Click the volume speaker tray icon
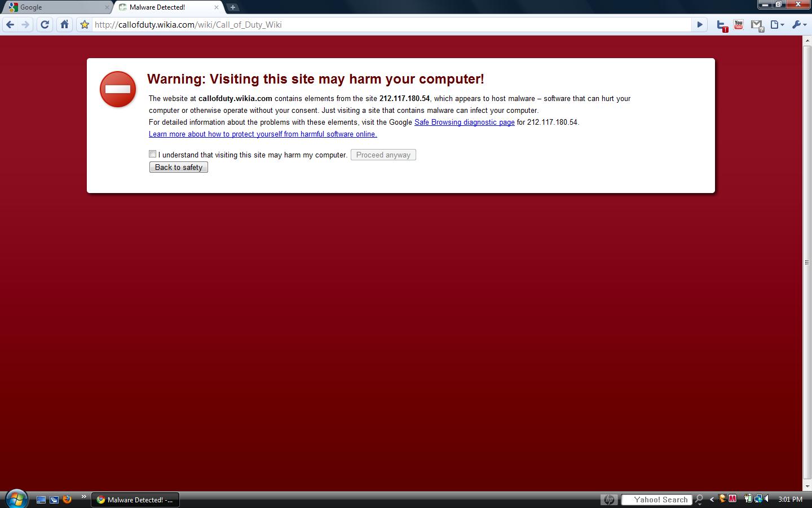The image size is (812, 508). (x=767, y=499)
